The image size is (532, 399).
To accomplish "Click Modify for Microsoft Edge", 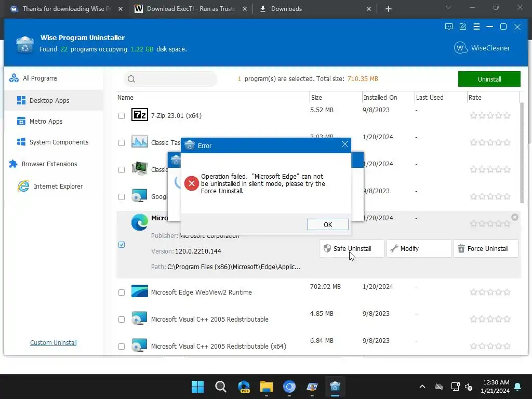I will pyautogui.click(x=419, y=249).
